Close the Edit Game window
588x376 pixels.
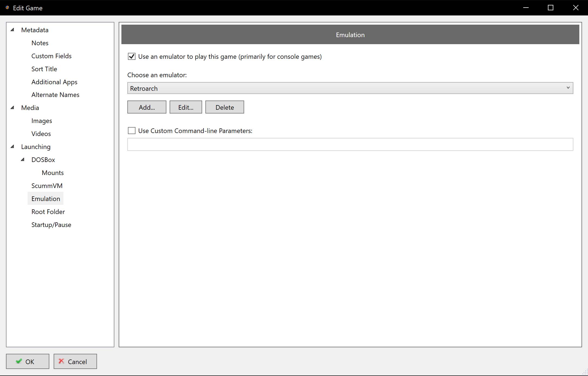(576, 8)
